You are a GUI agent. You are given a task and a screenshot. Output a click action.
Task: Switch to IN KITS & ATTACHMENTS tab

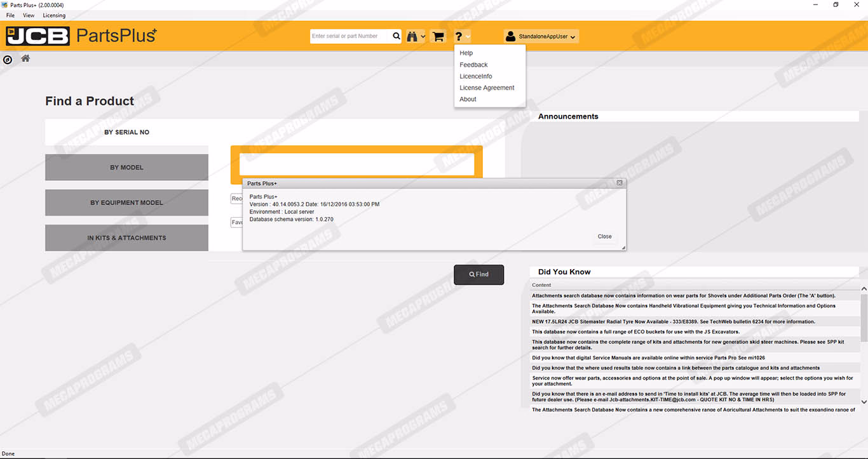coord(126,238)
